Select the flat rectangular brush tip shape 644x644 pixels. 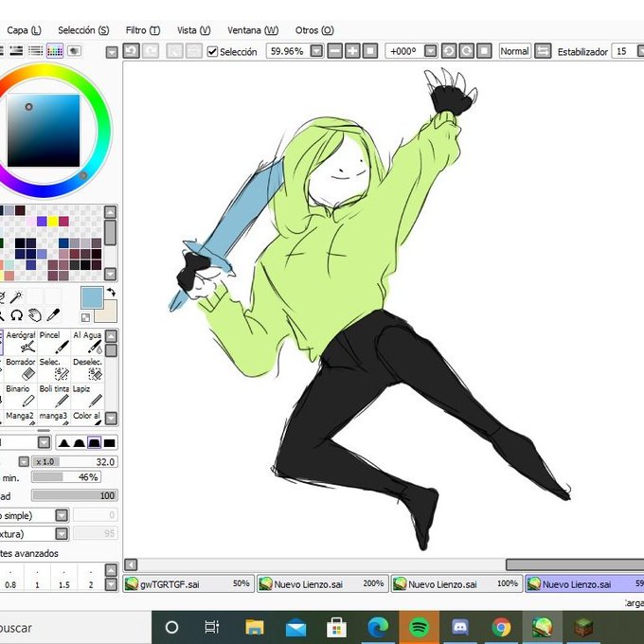coord(109,443)
